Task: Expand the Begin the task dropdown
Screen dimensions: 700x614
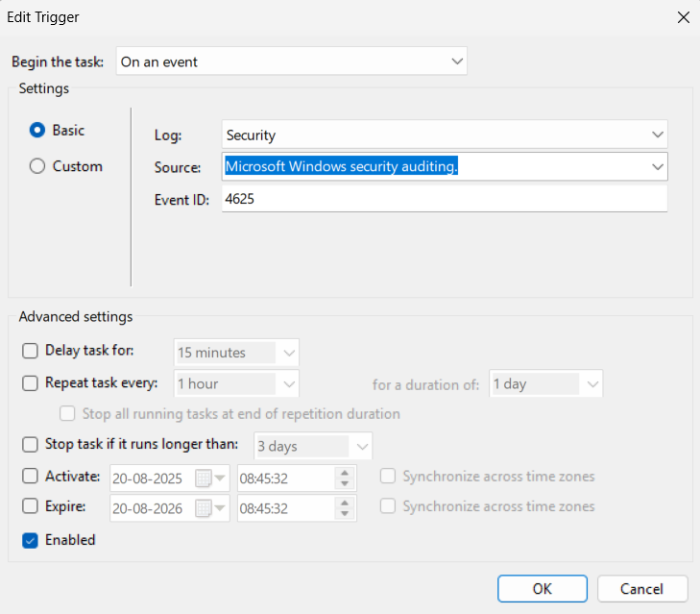Action: pos(456,61)
